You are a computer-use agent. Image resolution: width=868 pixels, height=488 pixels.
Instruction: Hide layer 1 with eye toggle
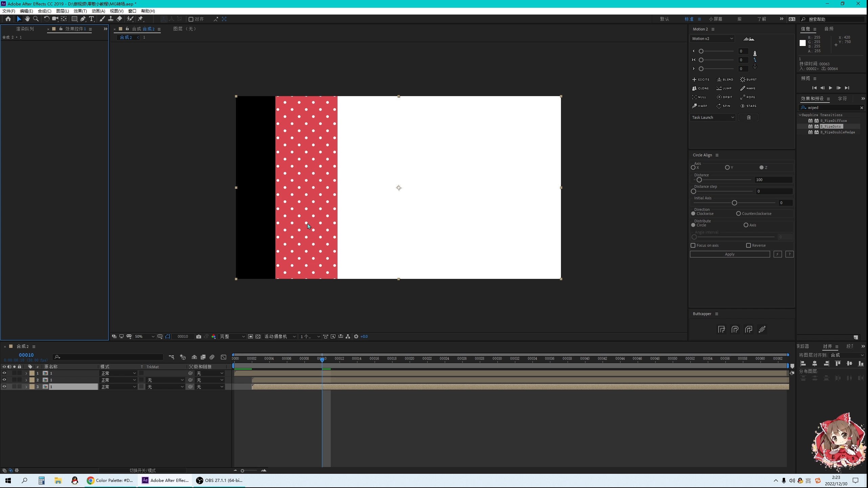(x=4, y=373)
